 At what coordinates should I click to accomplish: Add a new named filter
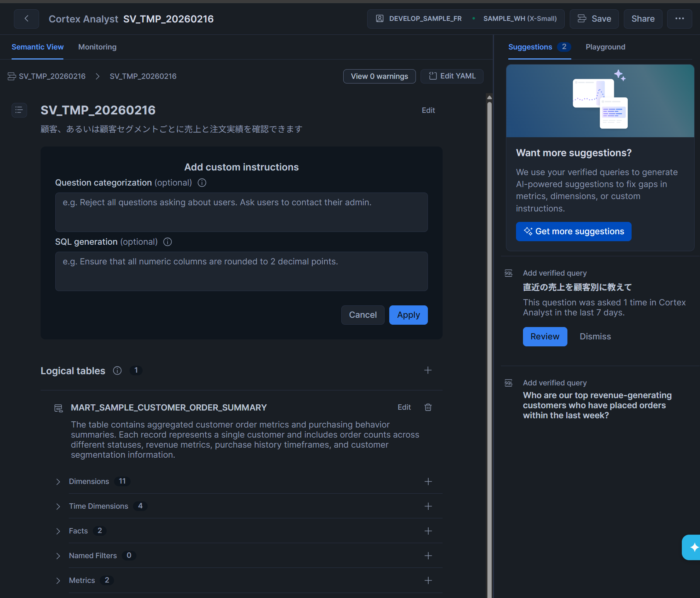point(428,556)
